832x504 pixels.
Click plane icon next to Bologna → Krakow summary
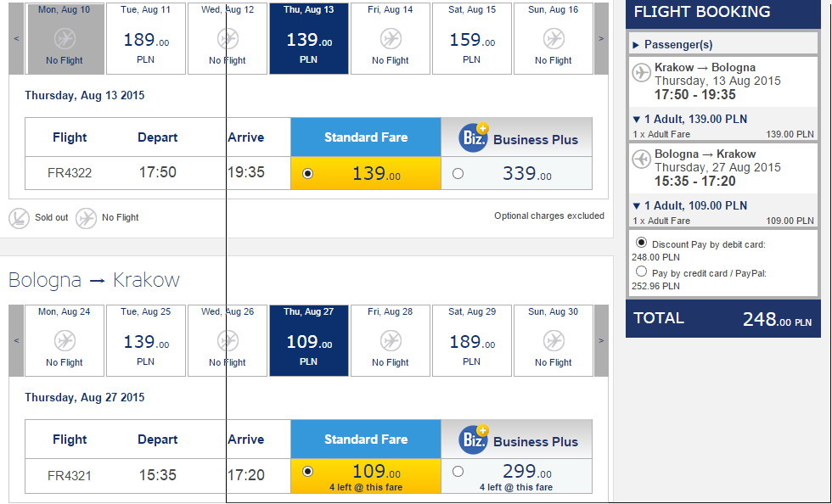(642, 159)
